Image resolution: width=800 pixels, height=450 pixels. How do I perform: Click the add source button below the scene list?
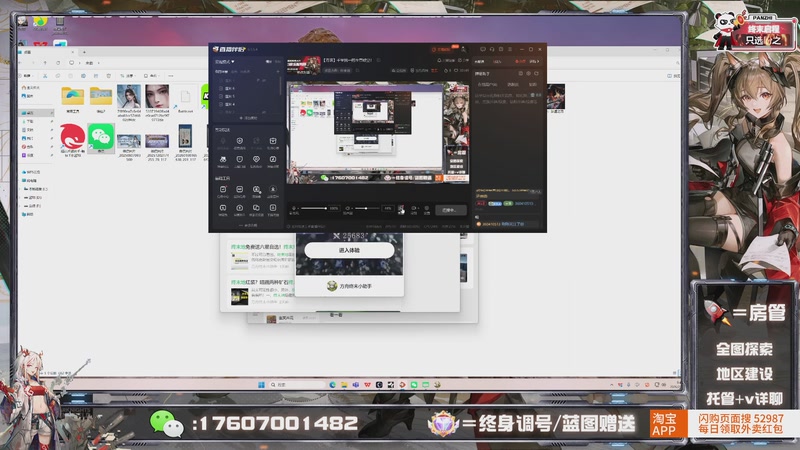point(248,118)
